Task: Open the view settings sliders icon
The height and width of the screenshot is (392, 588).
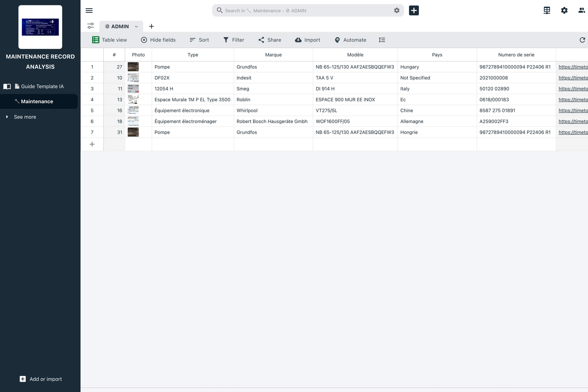Action: pos(90,26)
